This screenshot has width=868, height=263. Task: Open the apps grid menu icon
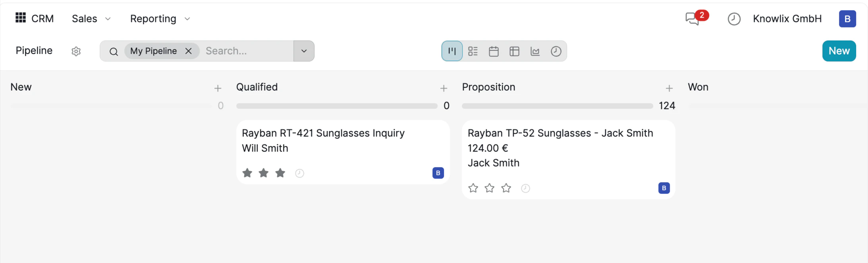[20, 18]
